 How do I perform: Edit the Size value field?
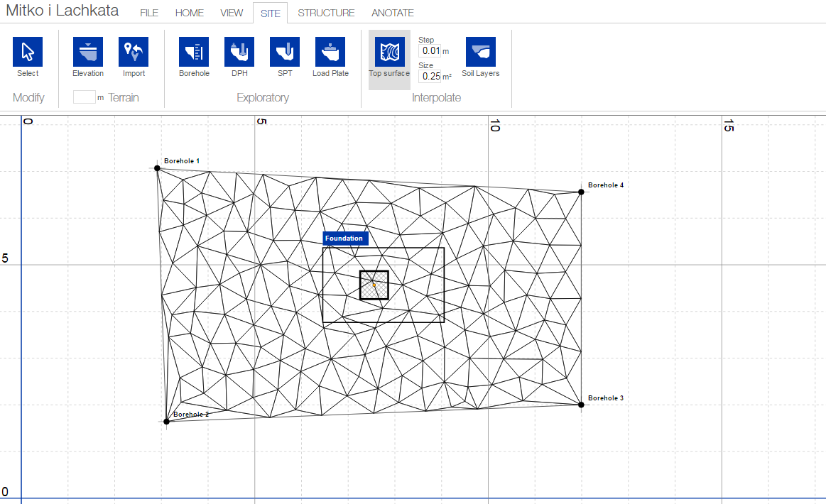(x=430, y=76)
